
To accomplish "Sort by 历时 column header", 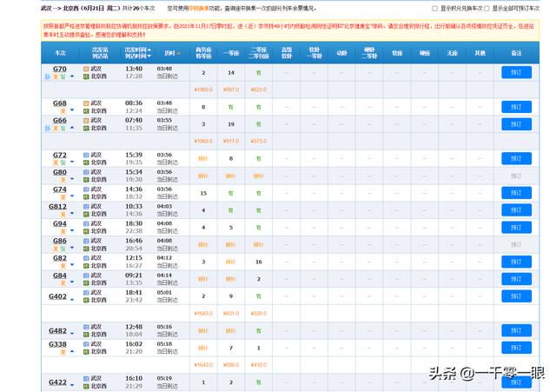I will [172, 53].
